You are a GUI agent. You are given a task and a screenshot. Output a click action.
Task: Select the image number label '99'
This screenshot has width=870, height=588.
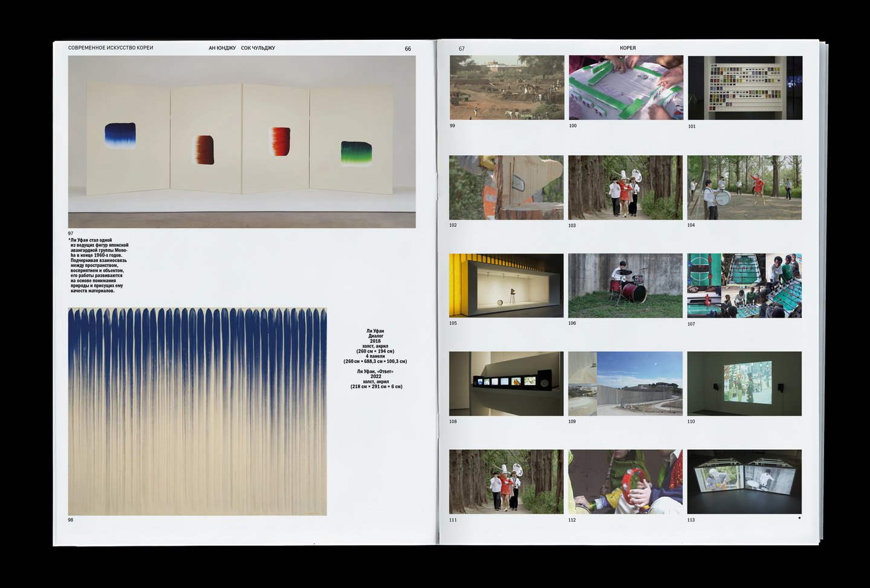pyautogui.click(x=453, y=126)
